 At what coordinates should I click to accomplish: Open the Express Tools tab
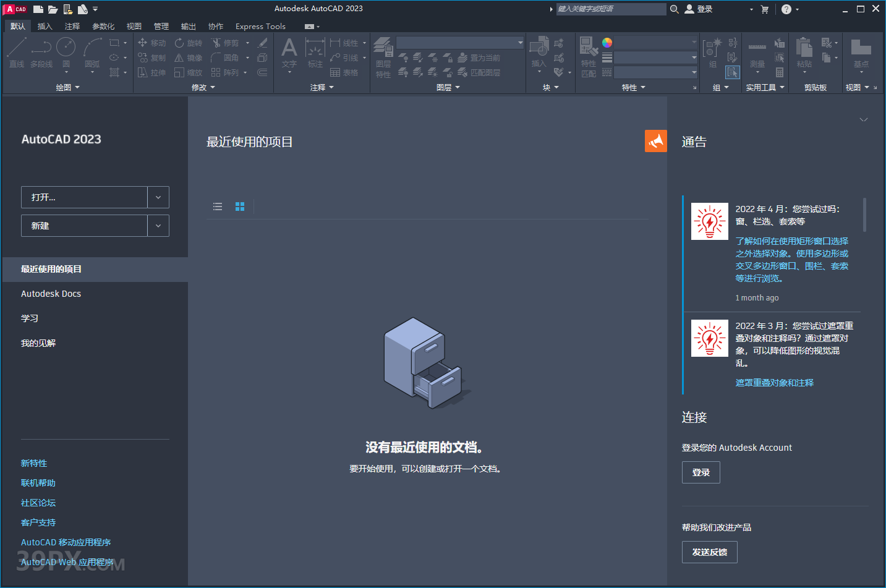[x=260, y=26]
